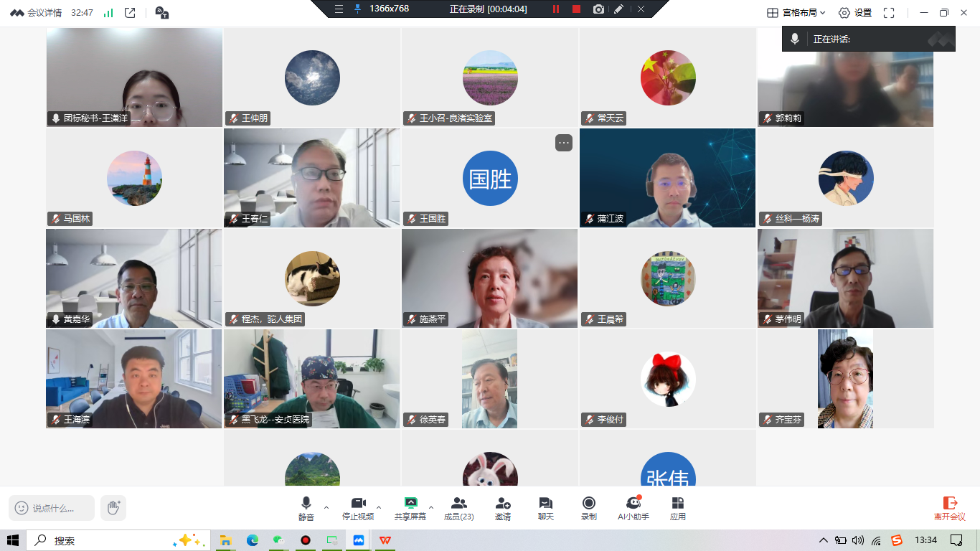Open the AI小助手 assistant
Viewport: 980px width, 551px height.
(x=633, y=508)
